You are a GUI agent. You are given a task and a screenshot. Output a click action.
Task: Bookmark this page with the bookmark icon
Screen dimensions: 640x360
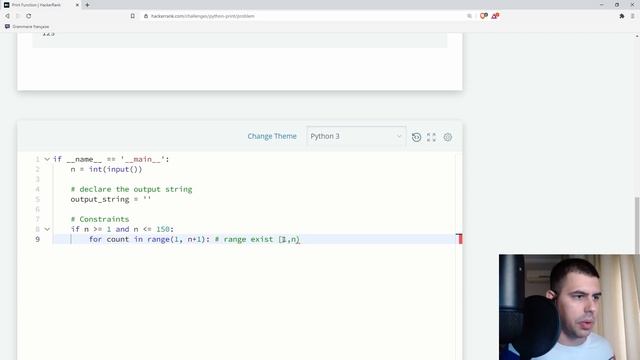point(133,16)
